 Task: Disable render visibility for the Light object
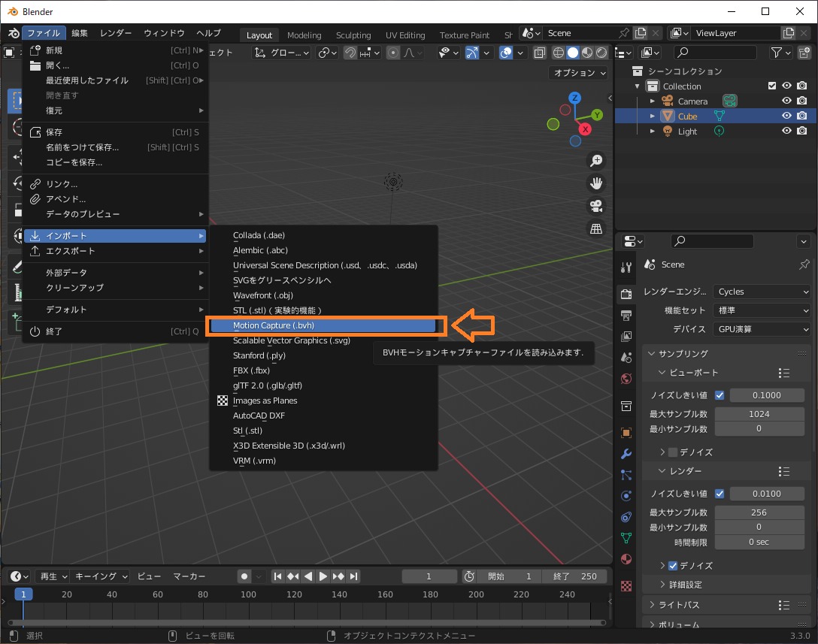[x=802, y=131]
